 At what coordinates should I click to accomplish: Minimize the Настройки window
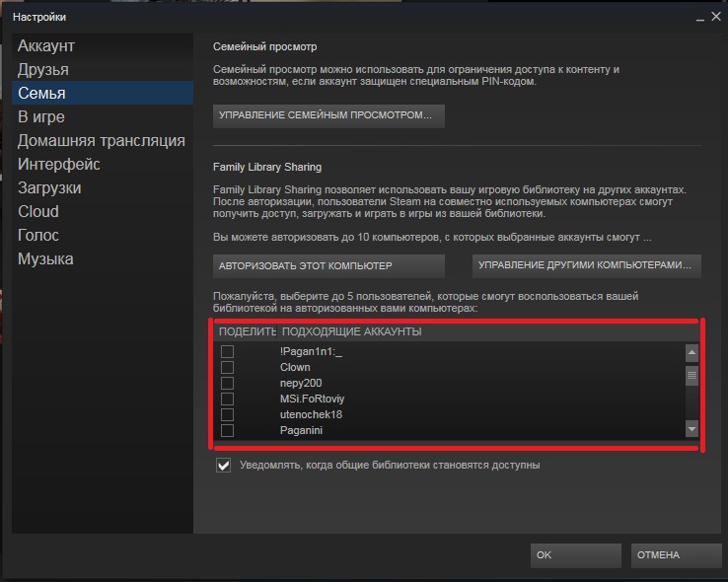click(700, 18)
